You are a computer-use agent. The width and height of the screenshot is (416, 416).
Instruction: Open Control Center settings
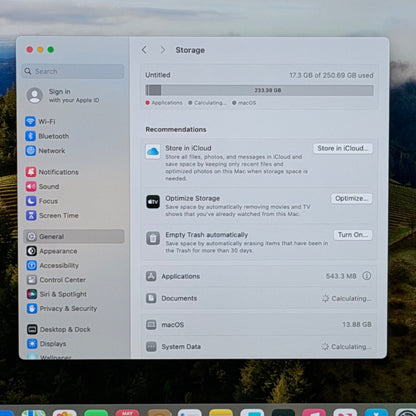point(56,280)
